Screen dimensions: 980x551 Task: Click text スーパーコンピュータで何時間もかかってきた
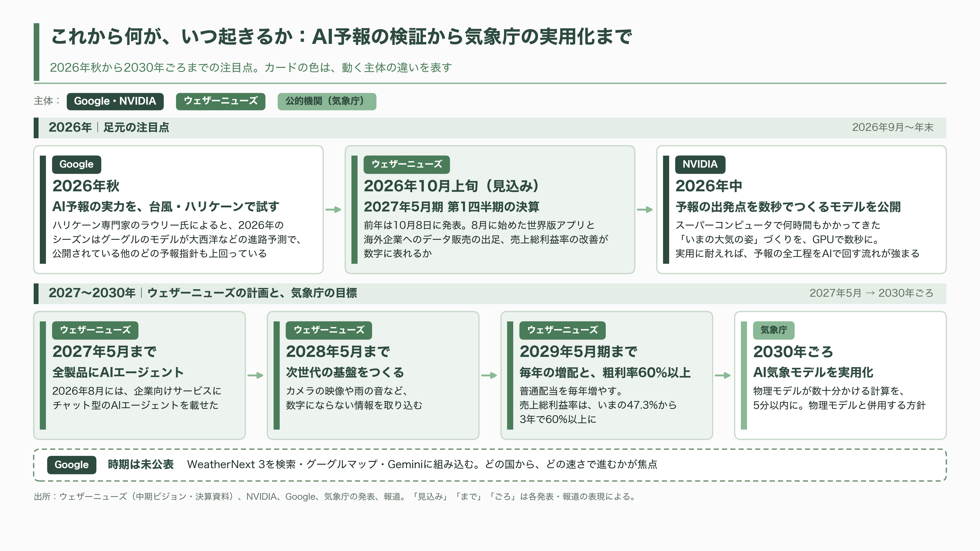click(x=797, y=239)
